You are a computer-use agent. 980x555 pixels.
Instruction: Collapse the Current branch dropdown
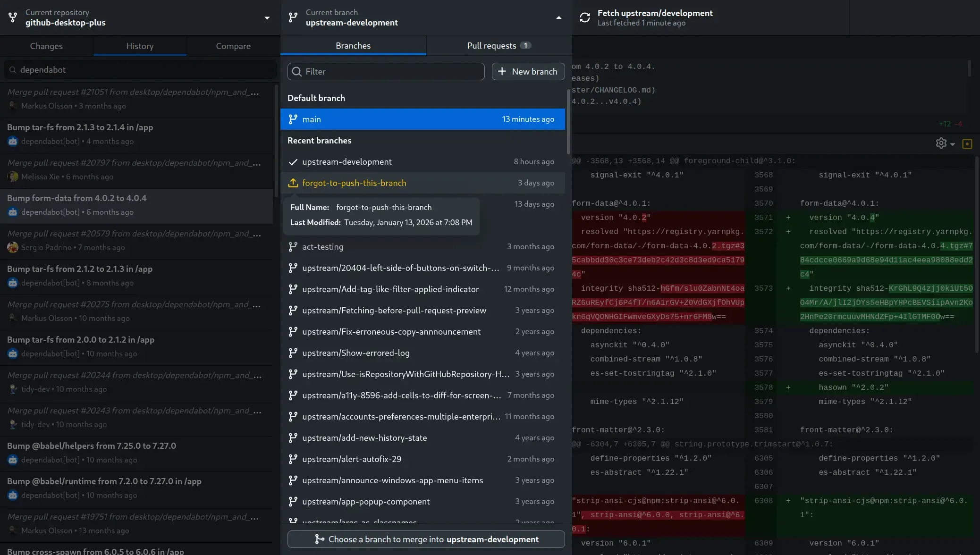pos(558,18)
